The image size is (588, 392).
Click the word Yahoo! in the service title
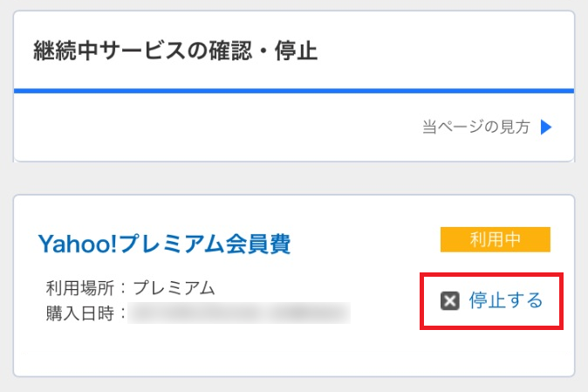pyautogui.click(x=78, y=244)
